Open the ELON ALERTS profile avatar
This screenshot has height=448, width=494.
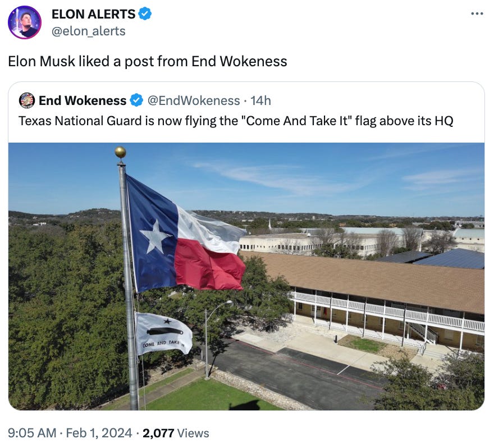click(25, 22)
